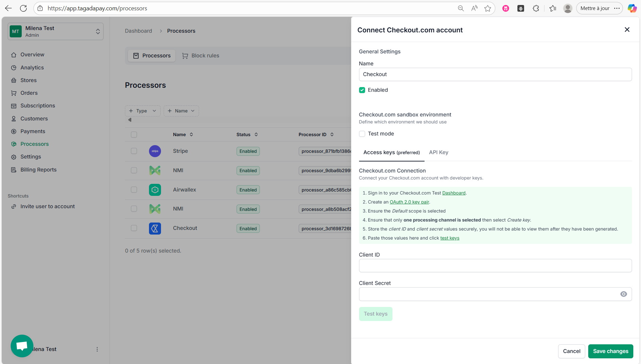Open Settings in sidebar
The height and width of the screenshot is (364, 641).
point(31,157)
